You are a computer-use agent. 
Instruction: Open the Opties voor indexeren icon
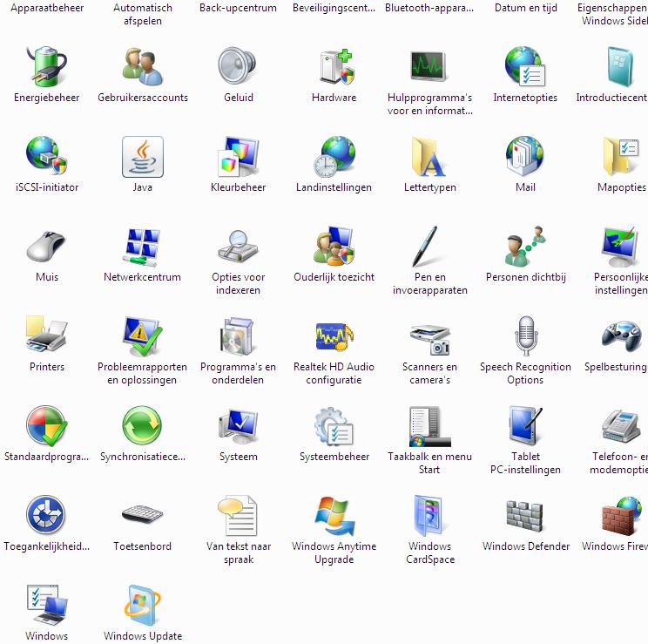tap(238, 246)
